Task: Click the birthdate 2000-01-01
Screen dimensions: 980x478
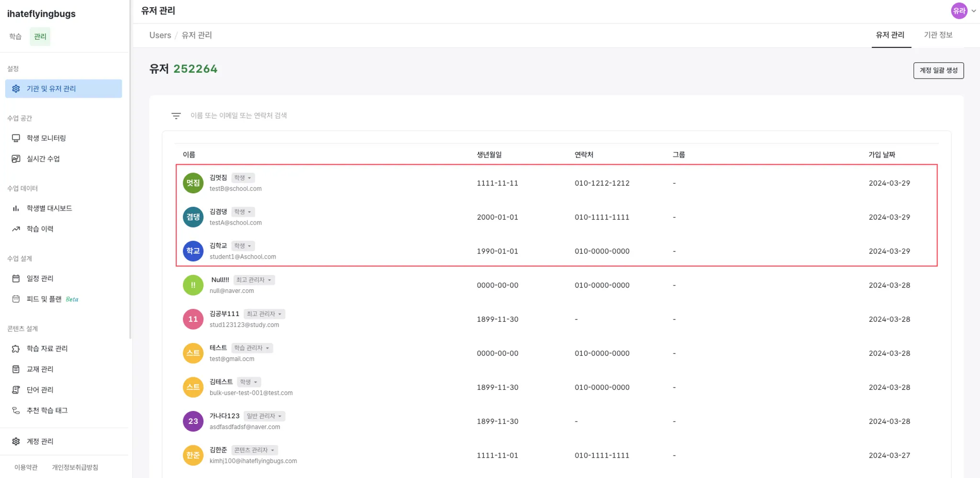Action: [x=497, y=217]
